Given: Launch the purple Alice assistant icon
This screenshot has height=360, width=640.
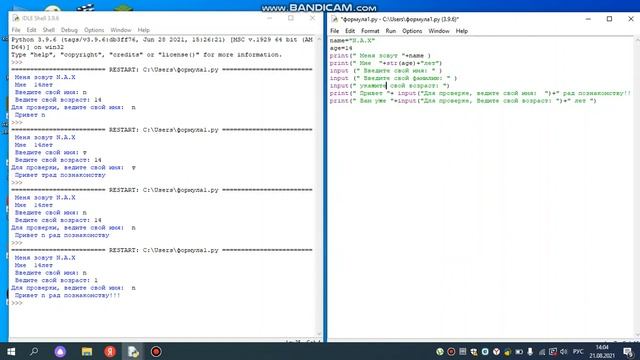Looking at the screenshot, I should pyautogui.click(x=60, y=351).
